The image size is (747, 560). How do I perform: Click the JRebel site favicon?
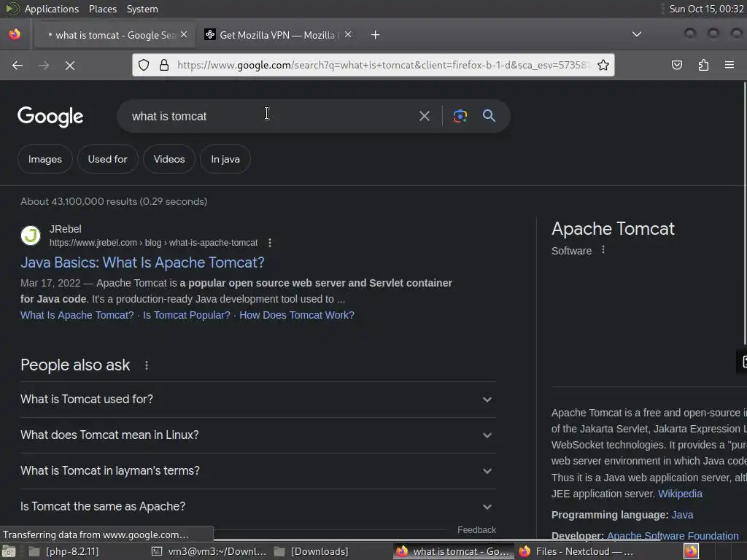(31, 236)
